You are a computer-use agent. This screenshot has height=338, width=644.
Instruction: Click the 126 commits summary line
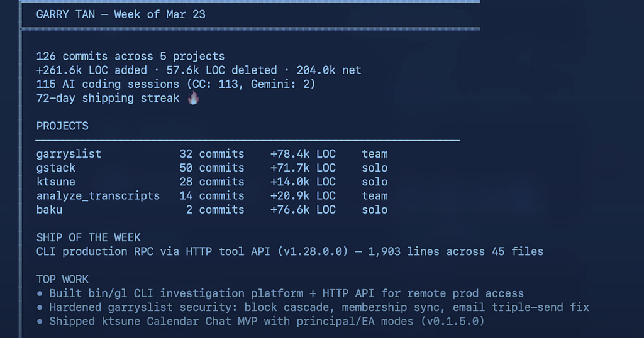pyautogui.click(x=131, y=56)
